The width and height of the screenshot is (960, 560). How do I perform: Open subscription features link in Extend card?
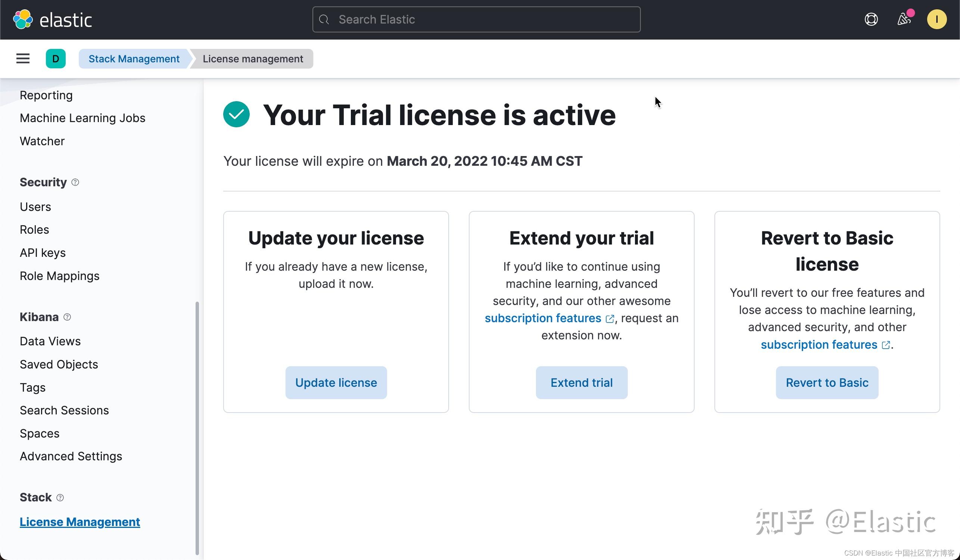click(542, 318)
